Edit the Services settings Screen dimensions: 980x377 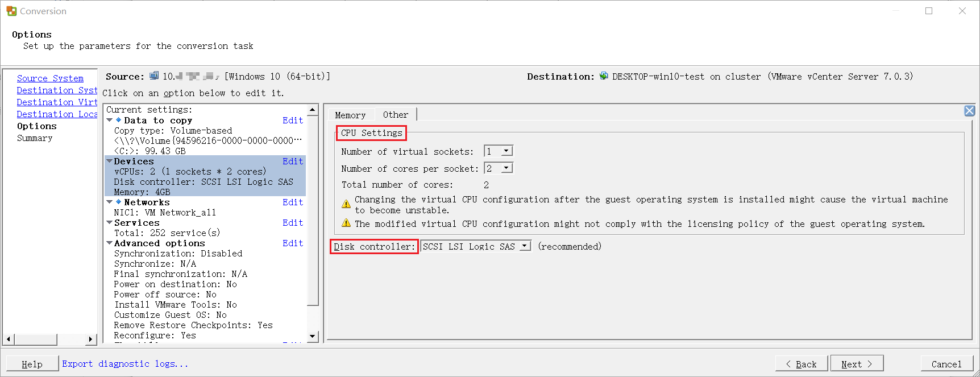(293, 223)
